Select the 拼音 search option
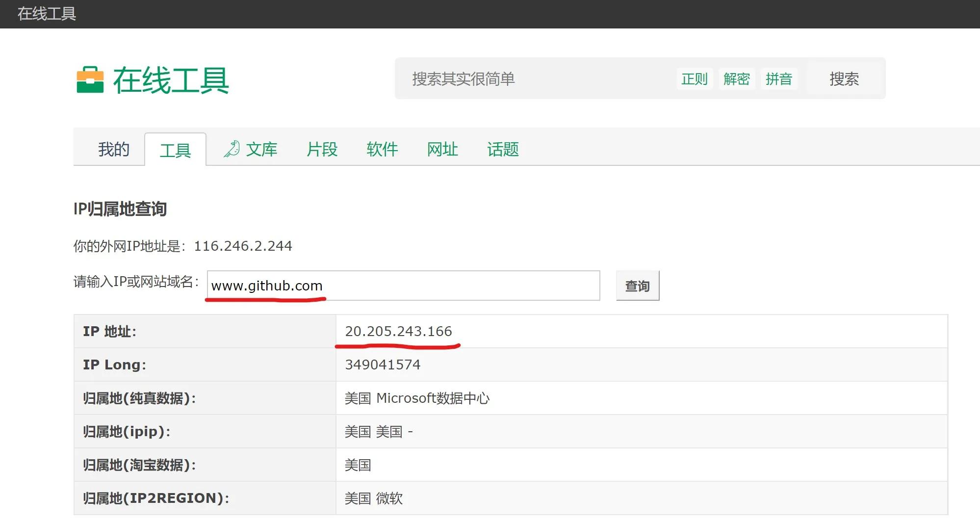Viewport: 980px width, 522px height. (x=779, y=78)
